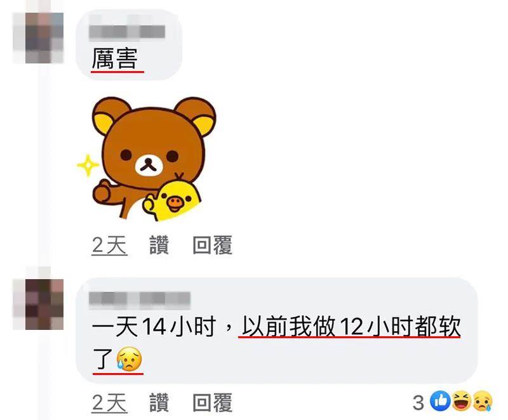Click the blurred username above 一天14小时
The width and height of the screenshot is (508, 420).
[140, 298]
